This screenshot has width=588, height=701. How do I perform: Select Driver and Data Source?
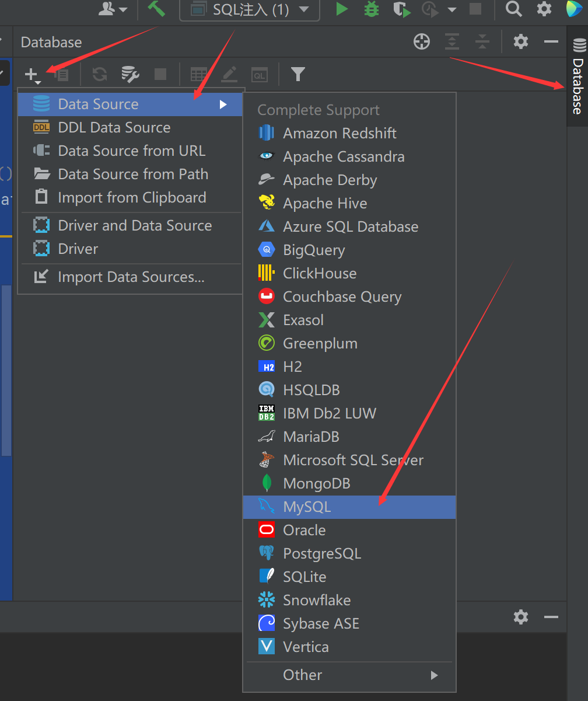[x=130, y=226]
